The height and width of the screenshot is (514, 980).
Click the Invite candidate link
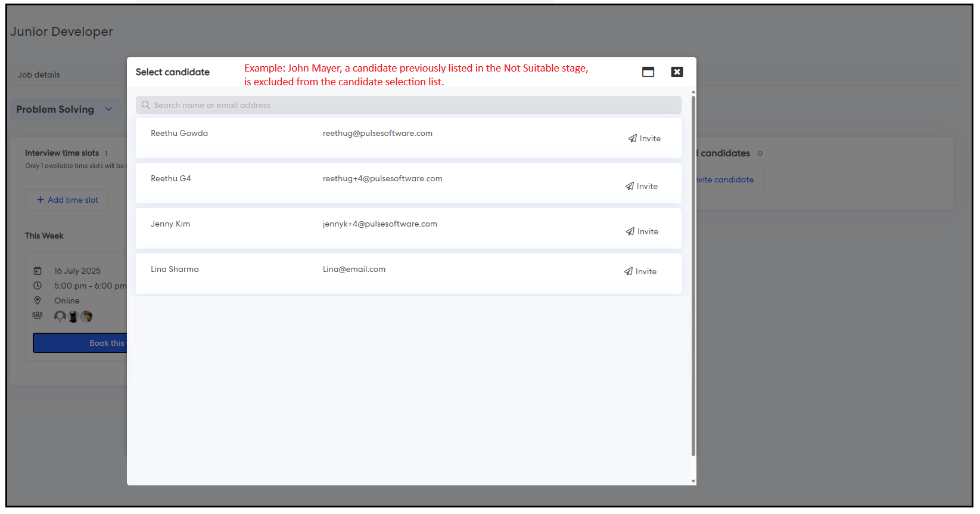coord(727,179)
